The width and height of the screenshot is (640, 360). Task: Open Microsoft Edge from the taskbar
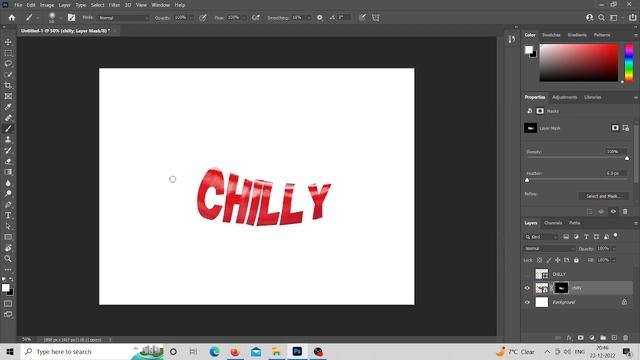(x=214, y=351)
